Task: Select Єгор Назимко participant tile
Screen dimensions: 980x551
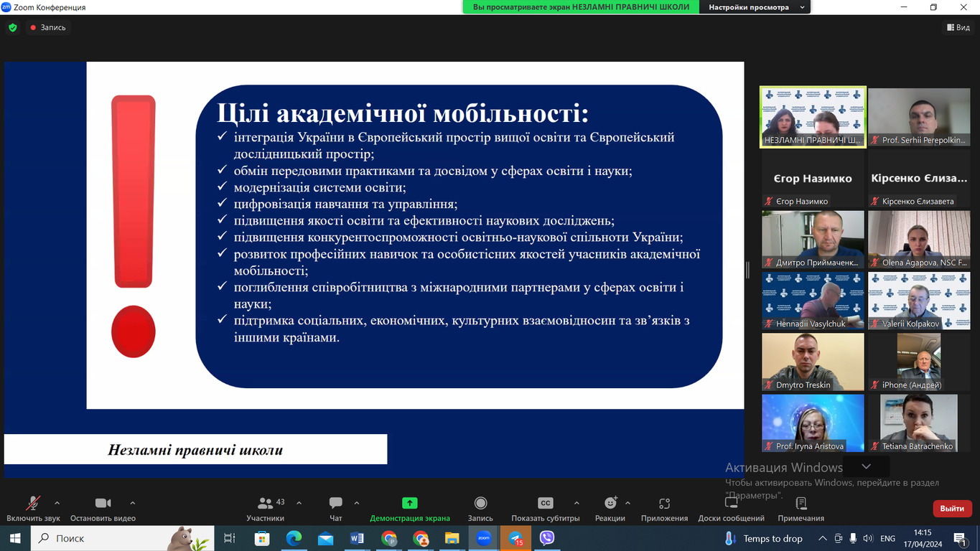Action: tap(813, 179)
